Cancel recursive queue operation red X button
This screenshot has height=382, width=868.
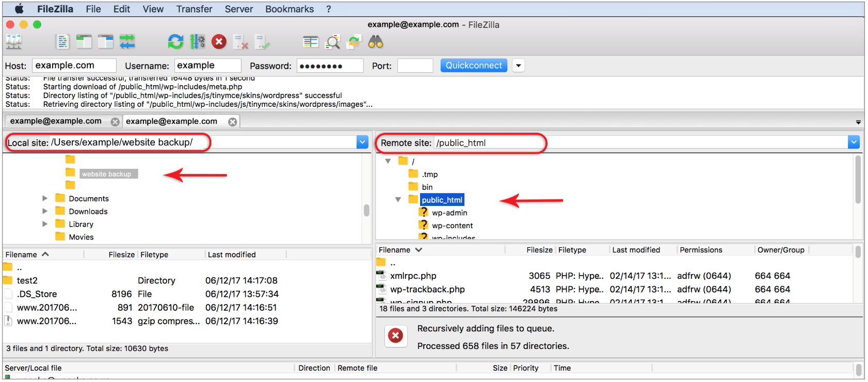(396, 336)
